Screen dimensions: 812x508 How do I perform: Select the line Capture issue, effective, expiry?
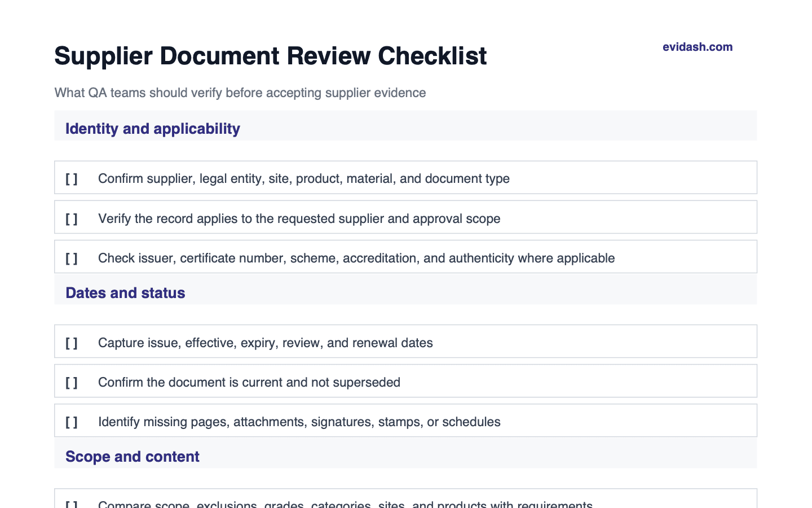coord(266,343)
